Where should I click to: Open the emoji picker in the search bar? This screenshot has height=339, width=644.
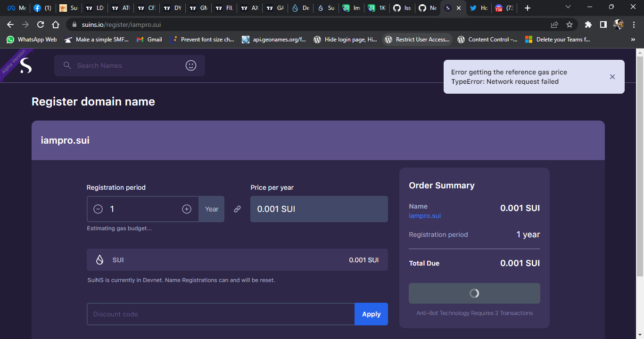pos(190,65)
